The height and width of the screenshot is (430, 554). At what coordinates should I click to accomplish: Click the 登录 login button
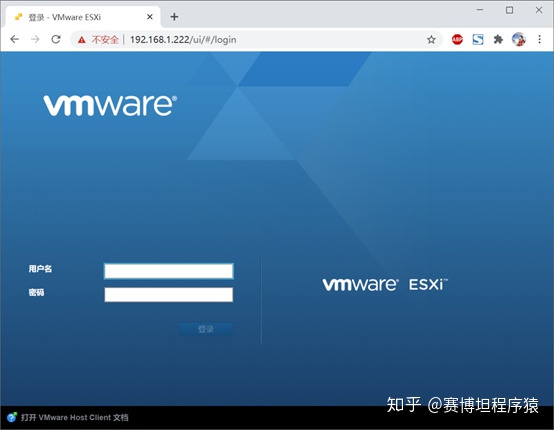206,329
